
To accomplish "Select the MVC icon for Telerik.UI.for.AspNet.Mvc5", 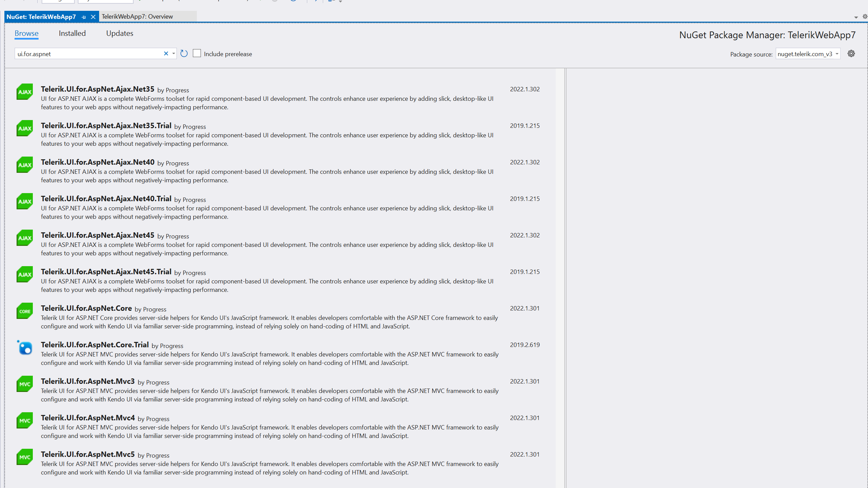I will [24, 457].
